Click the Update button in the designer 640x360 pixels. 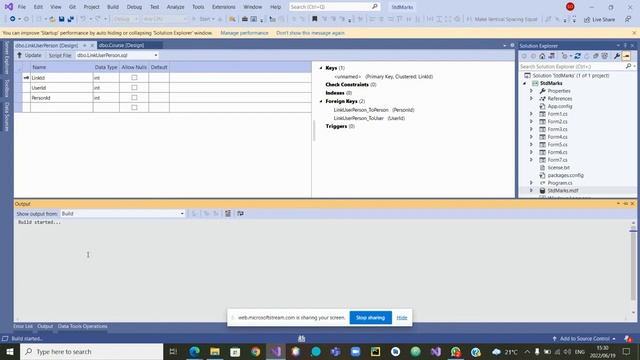coord(29,55)
